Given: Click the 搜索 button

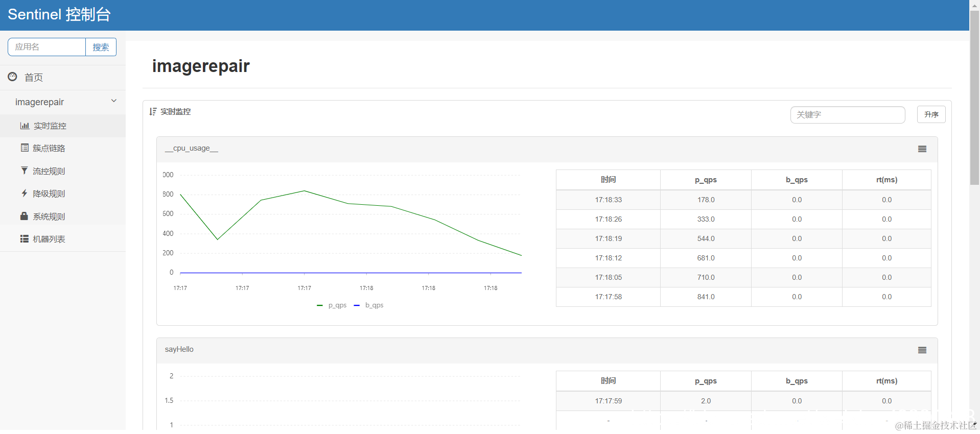Looking at the screenshot, I should coord(101,47).
